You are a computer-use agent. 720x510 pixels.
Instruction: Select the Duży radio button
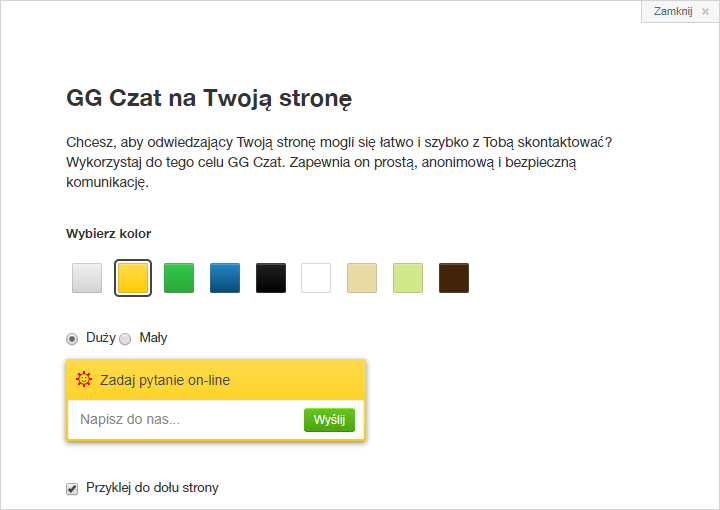[72, 339]
